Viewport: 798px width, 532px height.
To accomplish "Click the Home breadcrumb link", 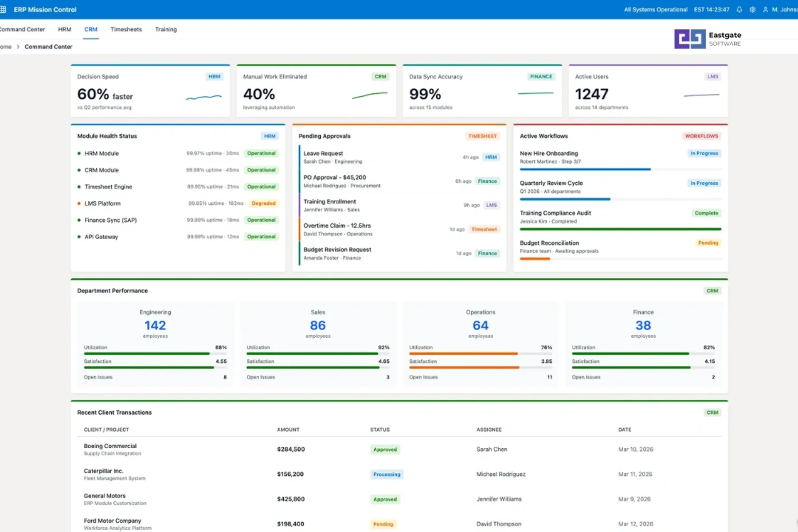I will [5, 47].
